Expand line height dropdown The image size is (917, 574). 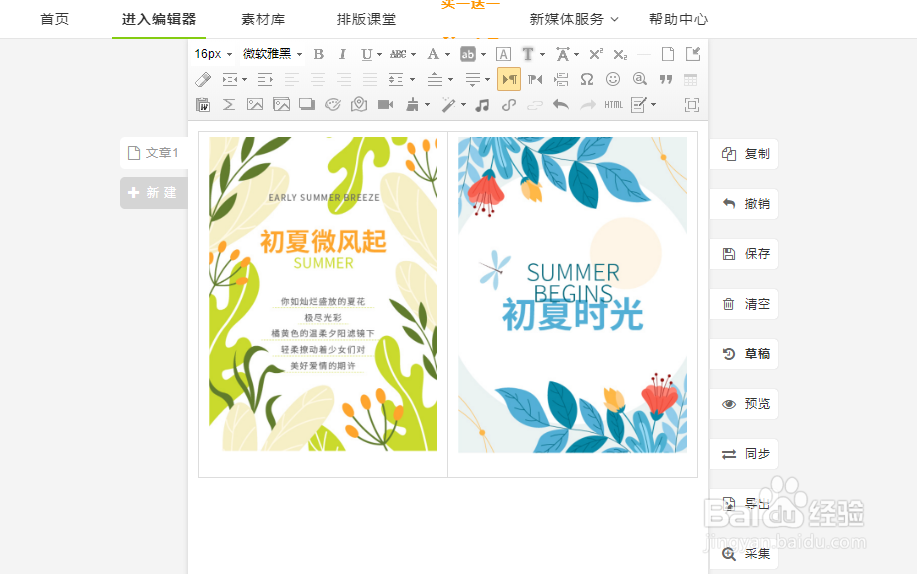(413, 80)
